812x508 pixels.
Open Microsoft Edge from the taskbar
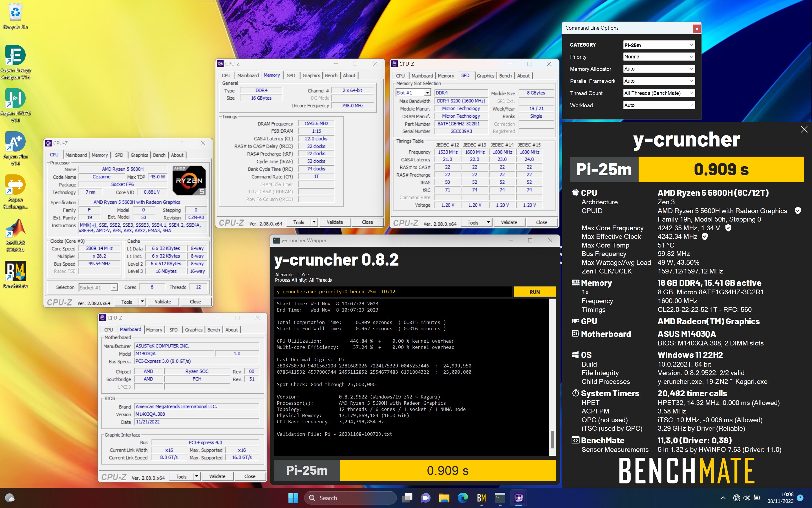tap(463, 498)
